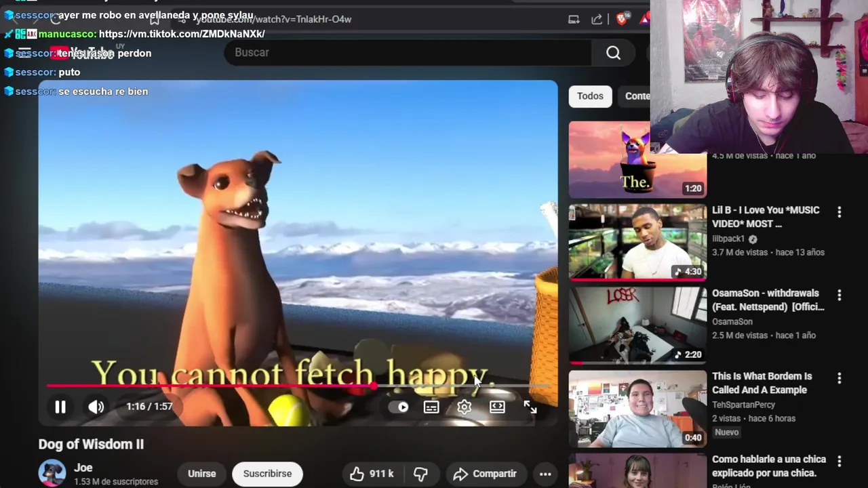Switch the player to theater mode
Viewport: 868px width, 488px height.
497,407
